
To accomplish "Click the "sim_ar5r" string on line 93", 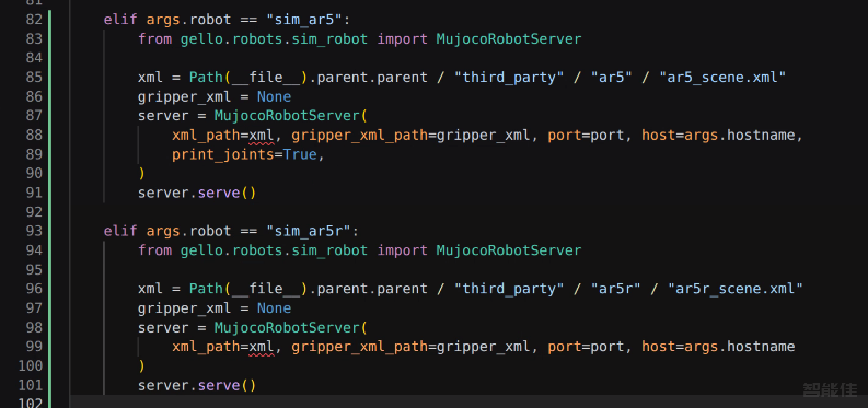I will click(308, 231).
